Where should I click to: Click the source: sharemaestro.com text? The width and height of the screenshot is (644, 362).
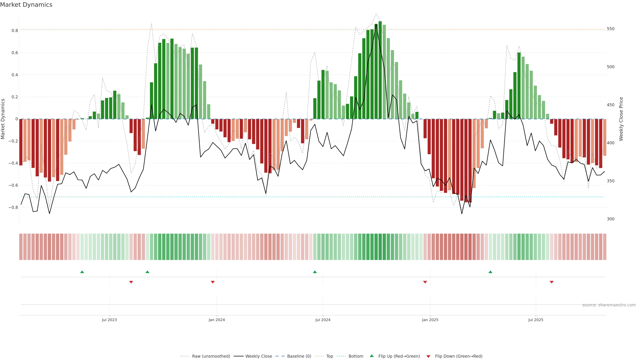point(609,305)
